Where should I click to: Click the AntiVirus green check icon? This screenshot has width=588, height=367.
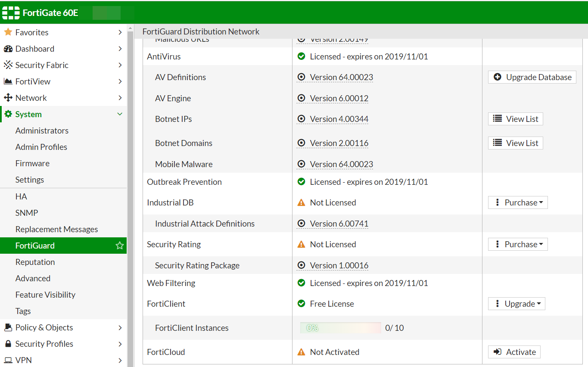(302, 56)
